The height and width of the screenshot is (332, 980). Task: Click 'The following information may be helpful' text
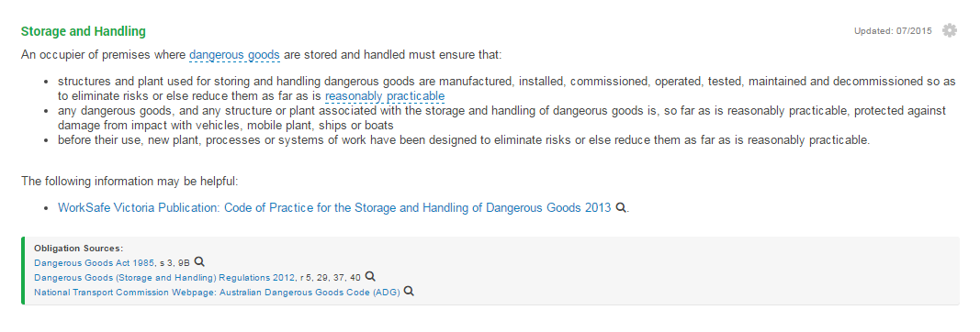[130, 182]
